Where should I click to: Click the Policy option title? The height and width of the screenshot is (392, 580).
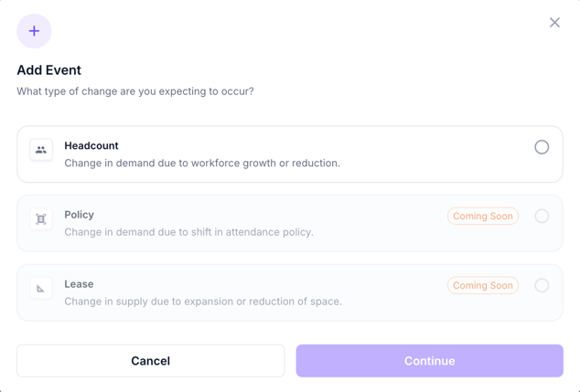point(80,215)
